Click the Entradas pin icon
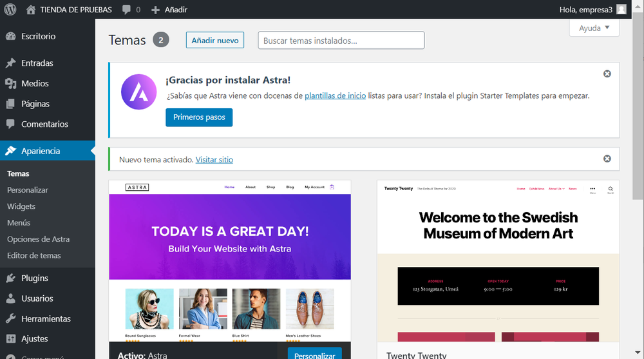Viewport: 644px width, 359px height. pos(11,63)
